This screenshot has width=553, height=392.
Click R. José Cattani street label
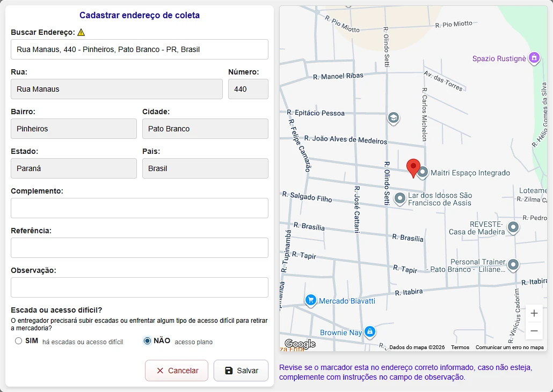357,210
